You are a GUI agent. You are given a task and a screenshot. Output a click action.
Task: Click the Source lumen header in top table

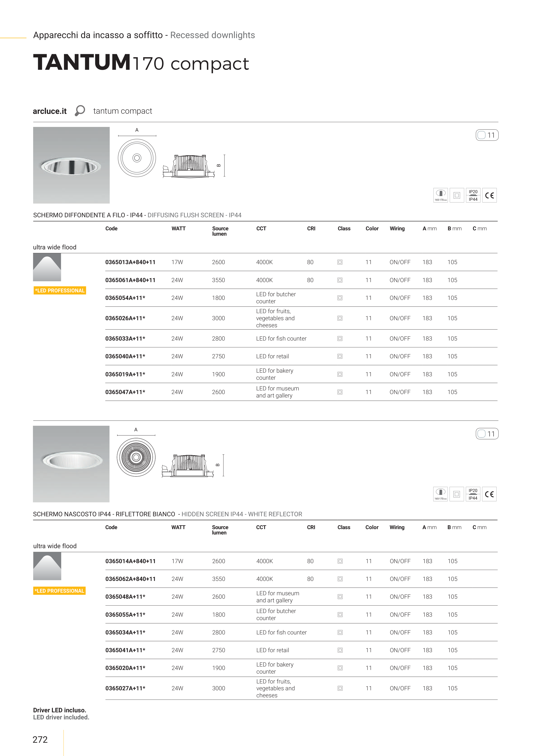click(x=220, y=231)
